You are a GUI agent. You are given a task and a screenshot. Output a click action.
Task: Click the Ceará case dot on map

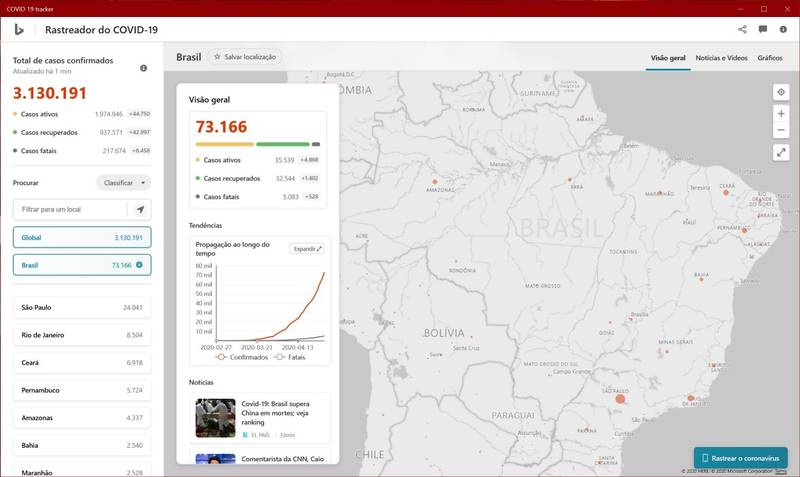[726, 193]
